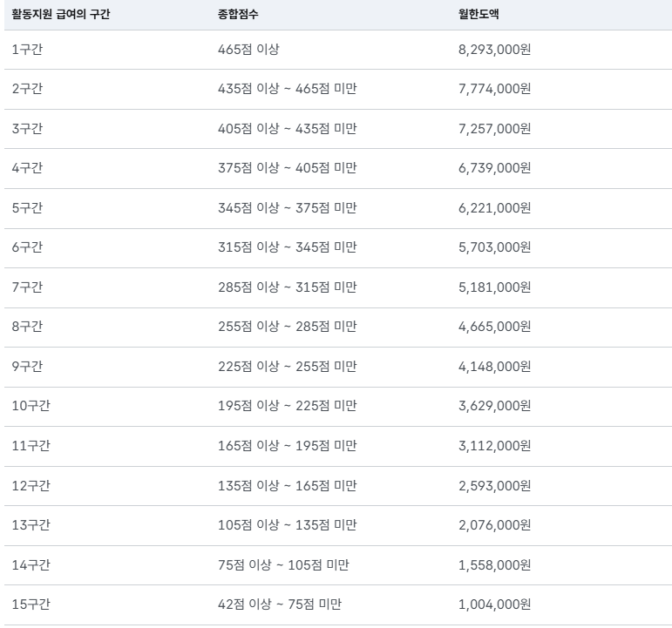
Task: Select the 1구간 row label
Action: coord(27,50)
